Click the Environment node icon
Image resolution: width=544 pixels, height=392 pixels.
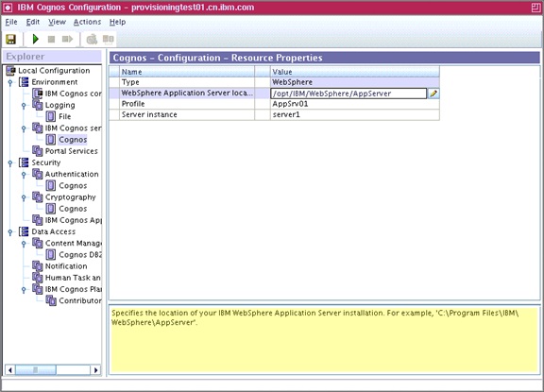click(24, 82)
